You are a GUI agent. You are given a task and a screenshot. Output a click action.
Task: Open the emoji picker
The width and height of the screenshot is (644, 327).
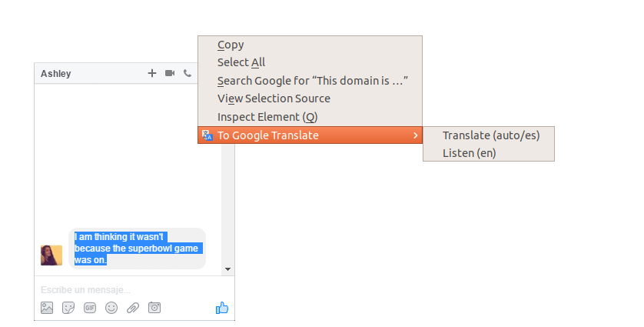tap(111, 308)
